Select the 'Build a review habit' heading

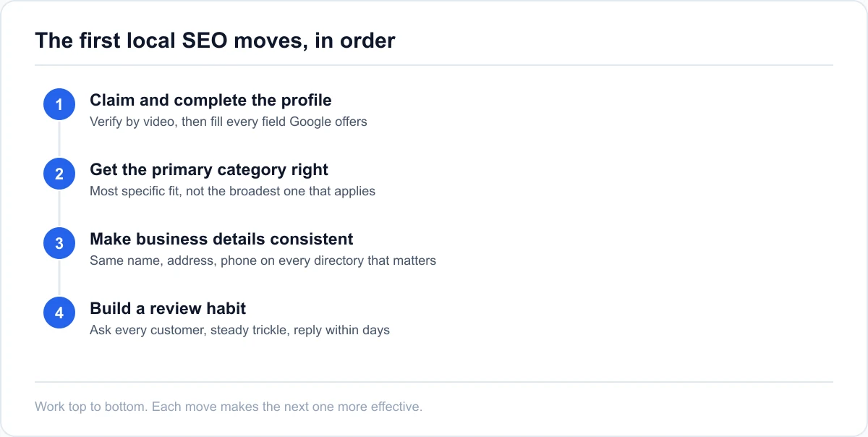(168, 309)
